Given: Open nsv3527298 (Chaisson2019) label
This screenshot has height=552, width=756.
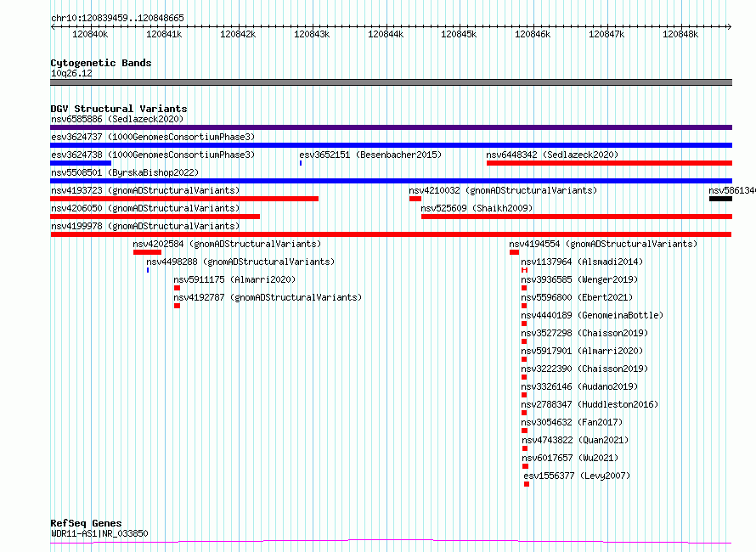Looking at the screenshot, I should [x=584, y=333].
